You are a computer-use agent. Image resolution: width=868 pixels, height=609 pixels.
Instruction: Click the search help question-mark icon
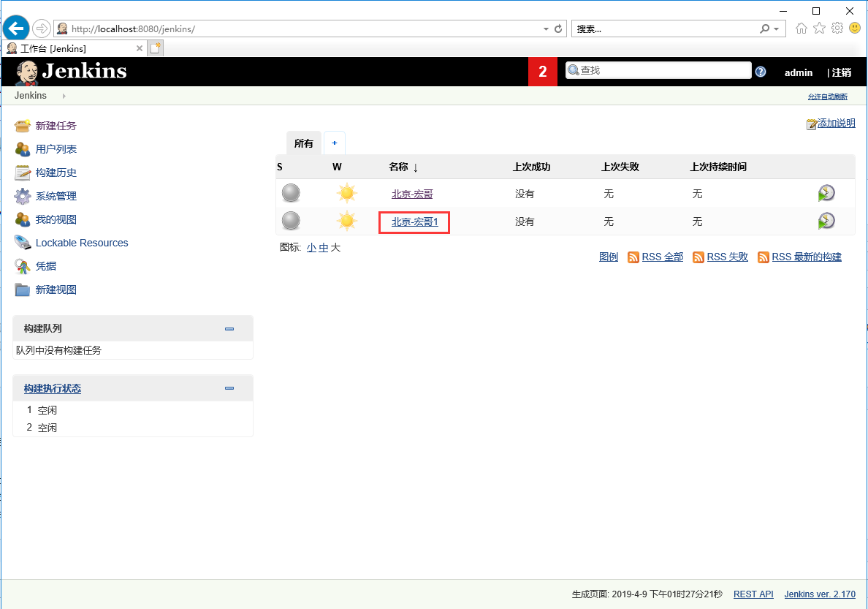click(761, 72)
